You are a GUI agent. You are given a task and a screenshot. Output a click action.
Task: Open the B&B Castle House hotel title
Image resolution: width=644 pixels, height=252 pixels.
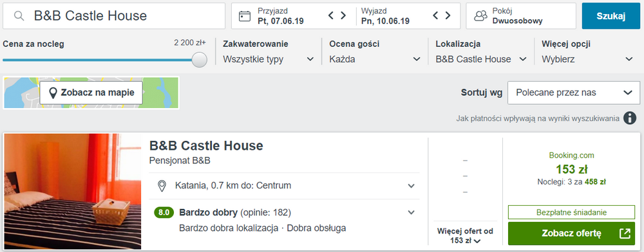coord(206,145)
